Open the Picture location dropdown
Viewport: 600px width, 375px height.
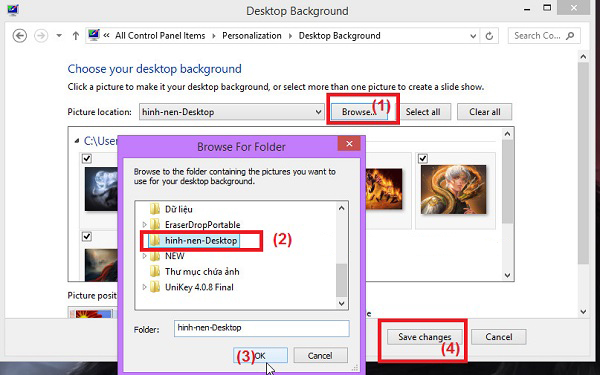pyautogui.click(x=232, y=112)
